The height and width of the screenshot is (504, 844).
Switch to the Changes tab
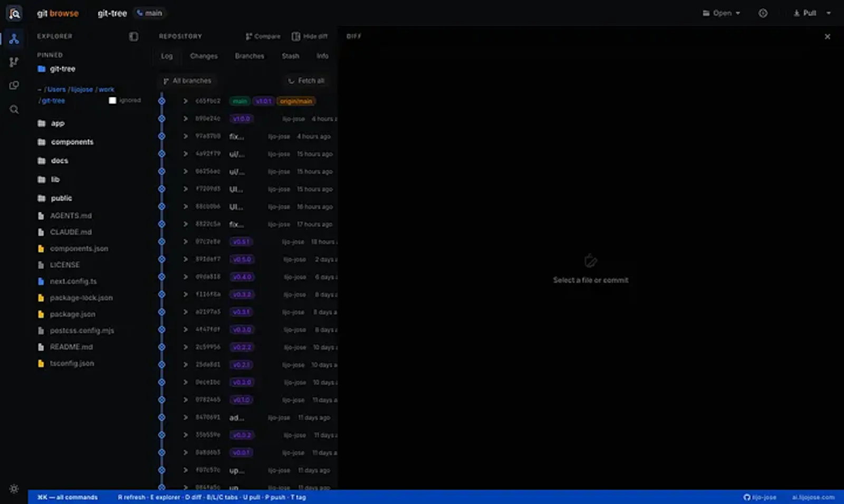pos(204,56)
